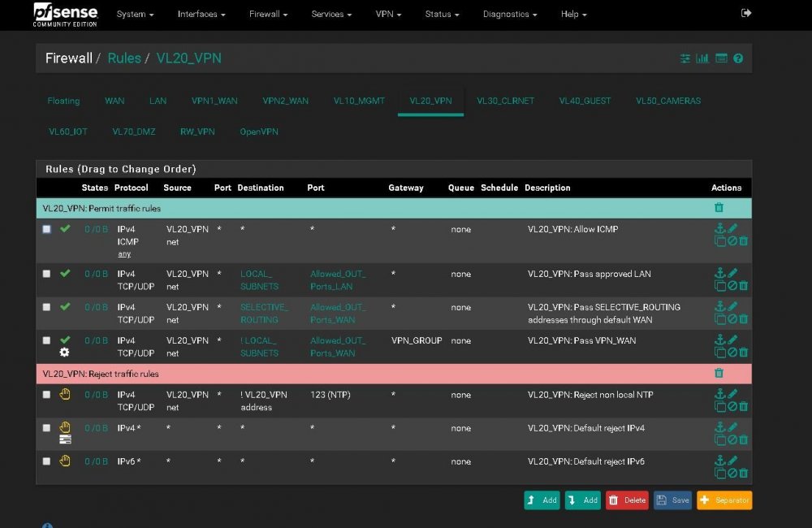Edit the Allow ICMP rule pencil icon
The height and width of the screenshot is (528, 812).
pyautogui.click(x=732, y=228)
